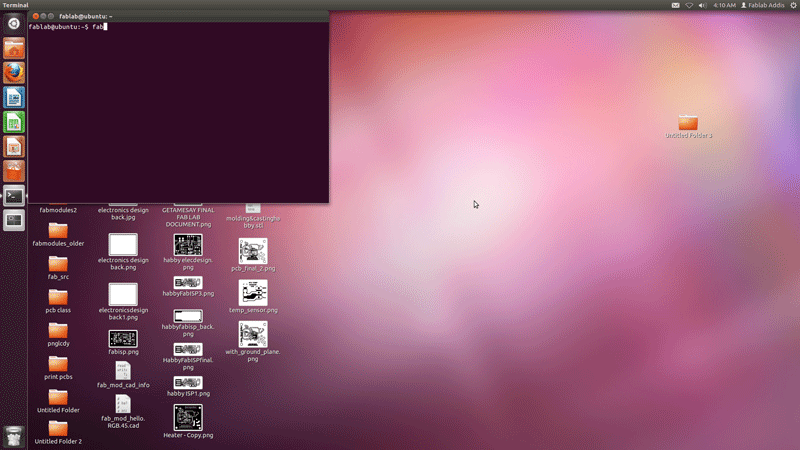Maximize the Terminal window
The width and height of the screenshot is (800, 450).
click(x=51, y=16)
